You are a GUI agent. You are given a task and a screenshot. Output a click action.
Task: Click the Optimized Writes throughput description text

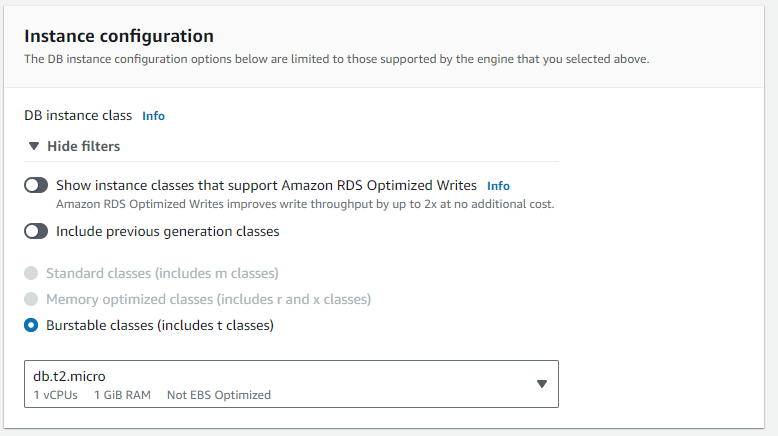305,204
